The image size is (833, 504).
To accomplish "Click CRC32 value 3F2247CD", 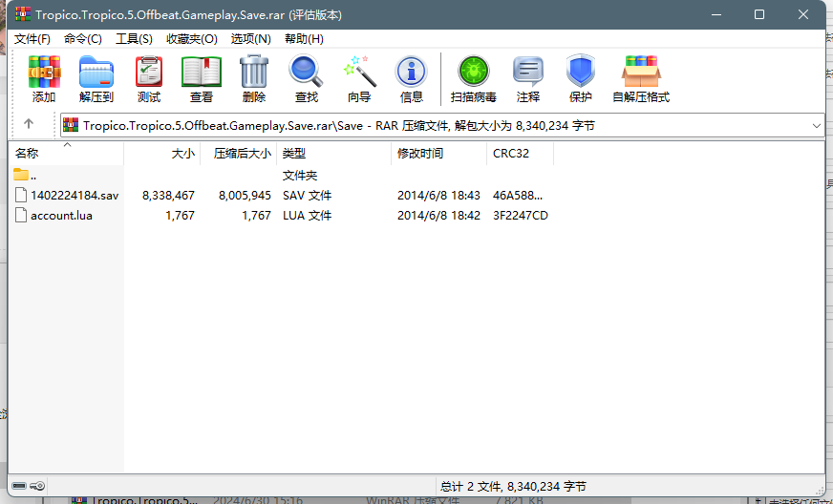I will pyautogui.click(x=520, y=216).
